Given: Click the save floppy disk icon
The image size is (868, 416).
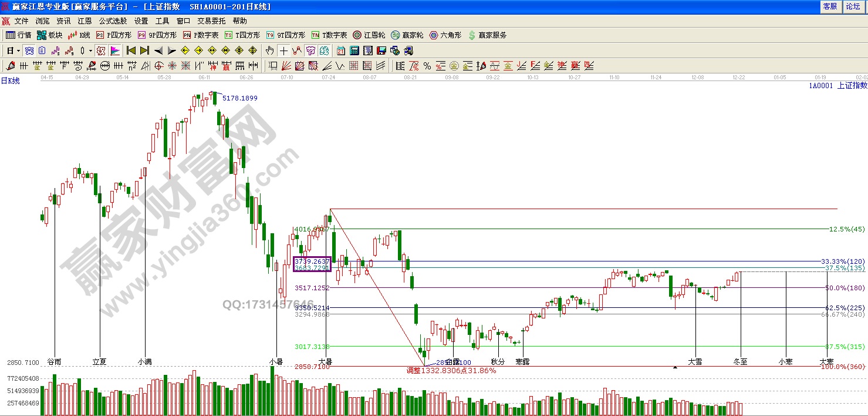Looking at the screenshot, I should [381, 51].
